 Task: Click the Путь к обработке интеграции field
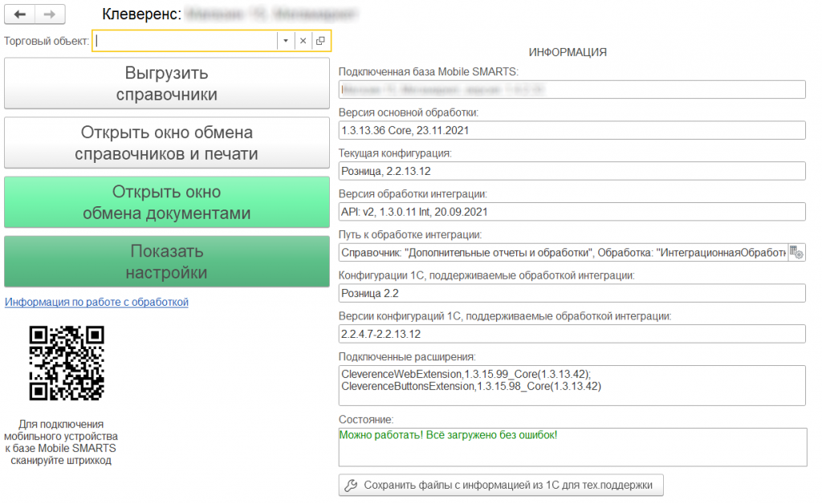coord(563,253)
